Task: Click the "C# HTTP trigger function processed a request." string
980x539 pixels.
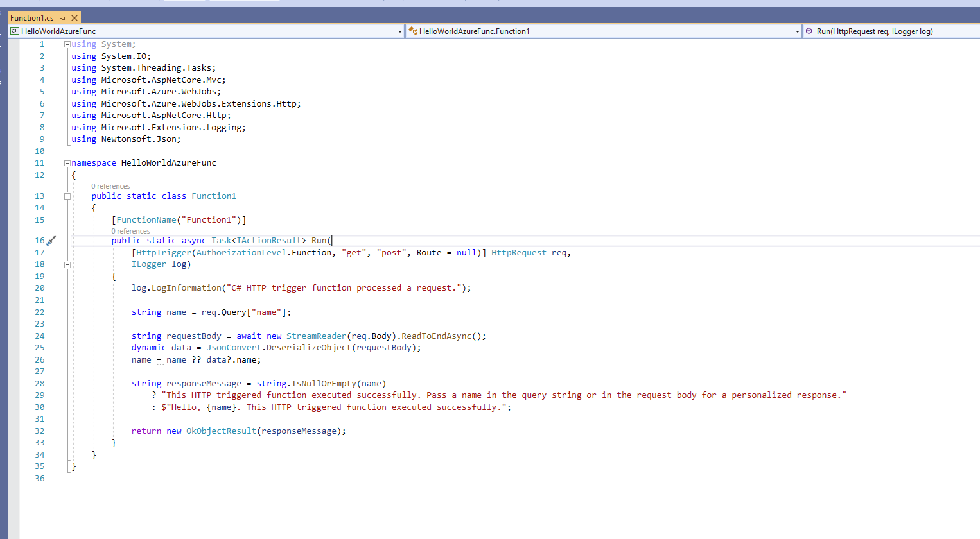Action: [x=344, y=288]
